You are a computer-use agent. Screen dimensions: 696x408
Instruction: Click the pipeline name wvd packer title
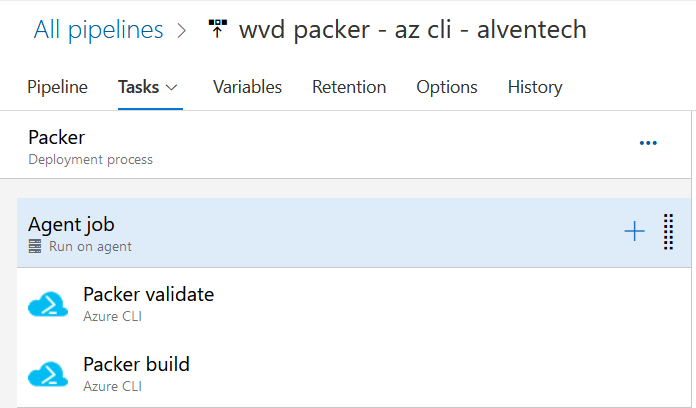(413, 30)
